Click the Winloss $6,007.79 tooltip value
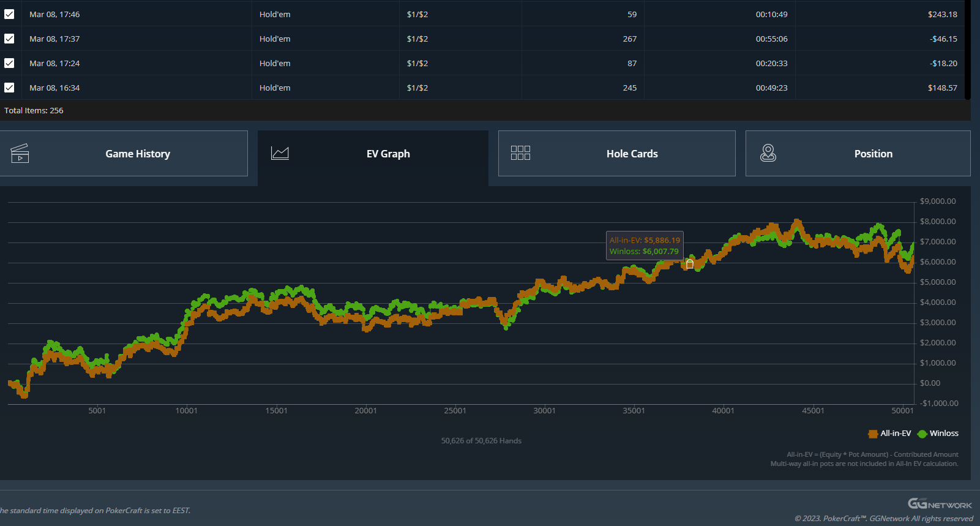 660,251
